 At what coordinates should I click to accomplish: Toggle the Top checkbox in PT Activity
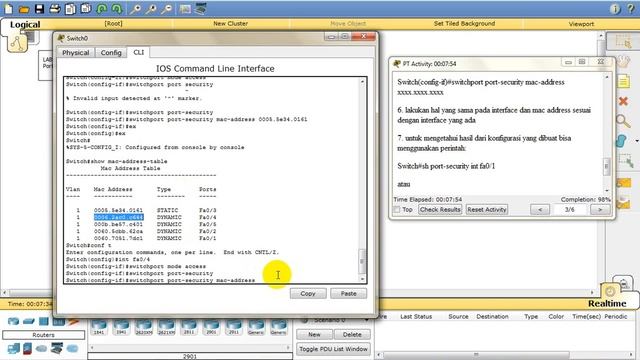(x=396, y=209)
